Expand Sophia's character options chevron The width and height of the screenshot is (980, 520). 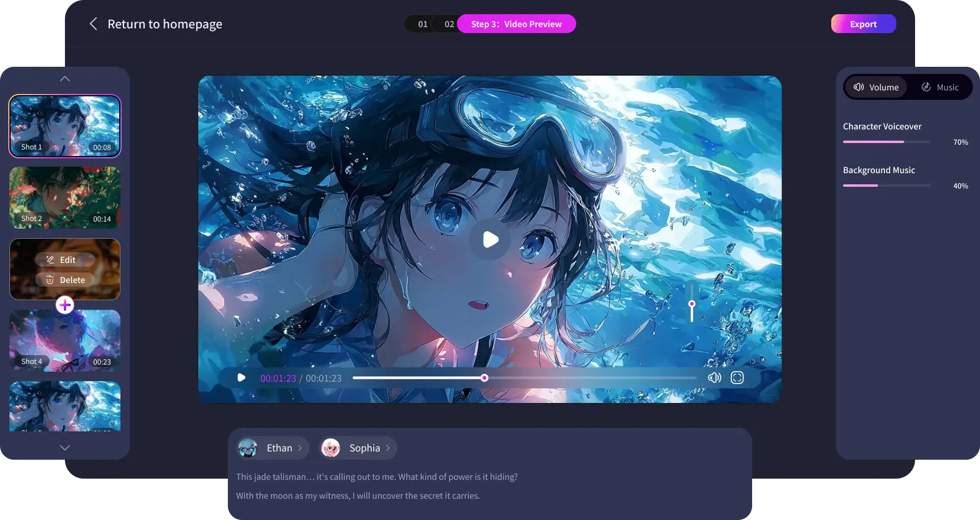coord(388,448)
